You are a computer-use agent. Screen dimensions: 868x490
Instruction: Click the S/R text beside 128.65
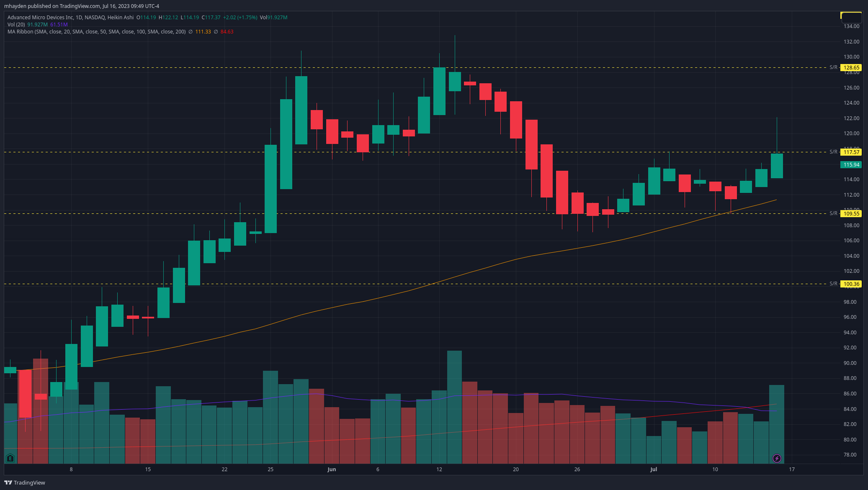(833, 67)
